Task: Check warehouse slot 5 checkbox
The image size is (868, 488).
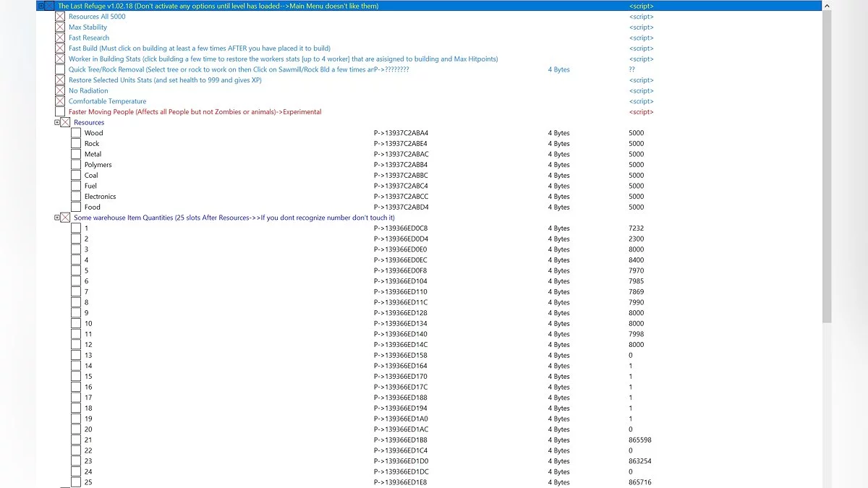Action: point(76,270)
